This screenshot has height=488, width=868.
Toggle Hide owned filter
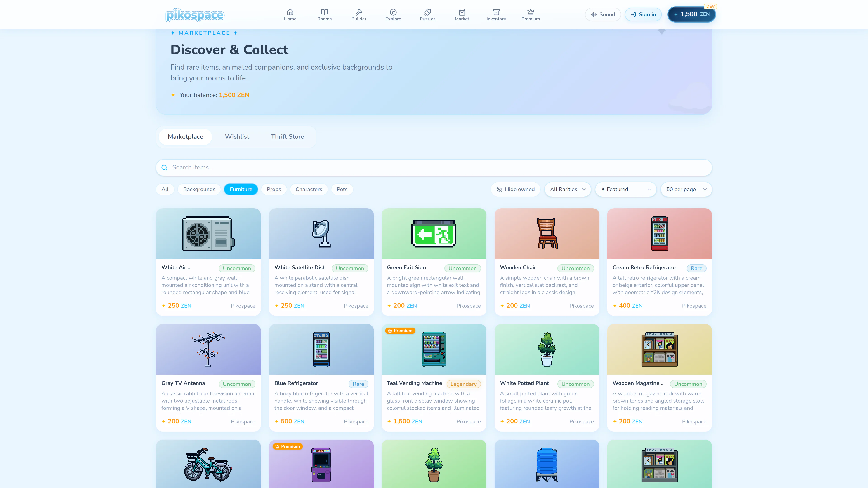click(x=515, y=189)
